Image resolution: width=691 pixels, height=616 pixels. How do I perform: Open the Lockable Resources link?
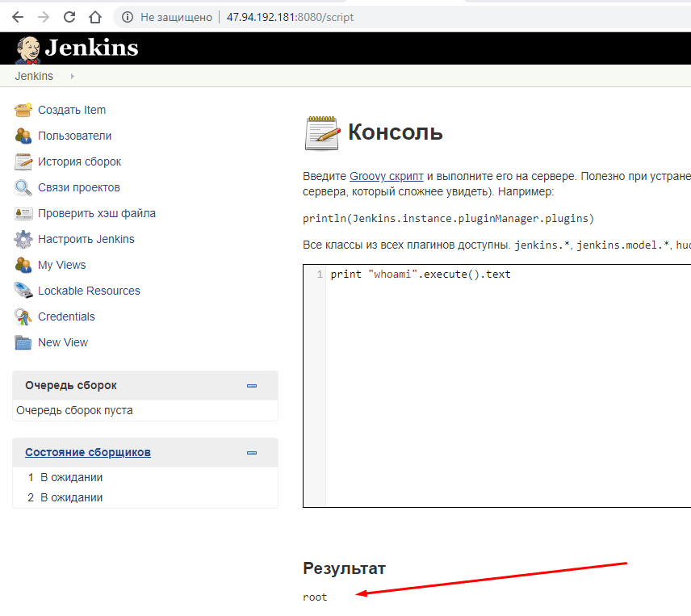tap(89, 291)
